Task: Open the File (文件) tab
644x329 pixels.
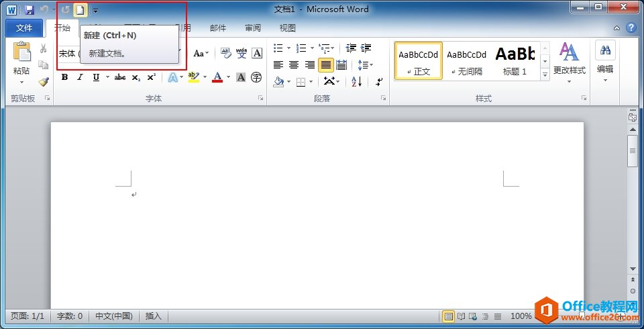Action: click(24, 28)
